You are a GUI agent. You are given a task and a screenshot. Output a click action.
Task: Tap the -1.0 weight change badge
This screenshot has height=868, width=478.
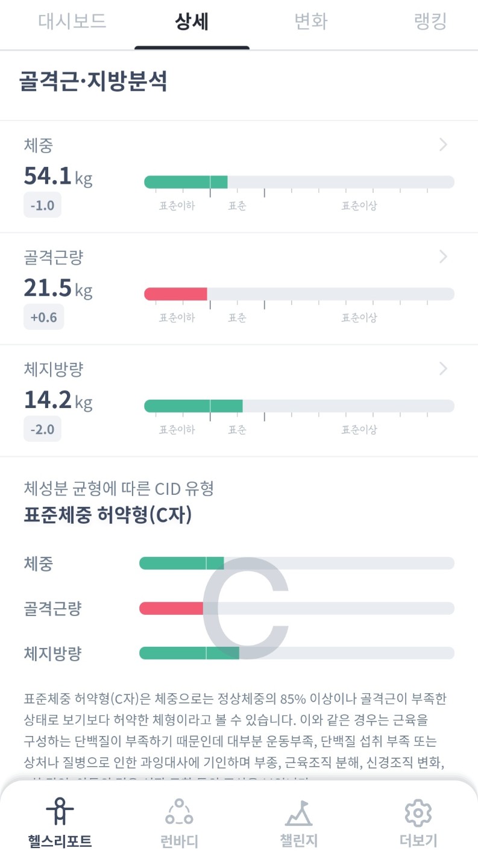click(42, 206)
